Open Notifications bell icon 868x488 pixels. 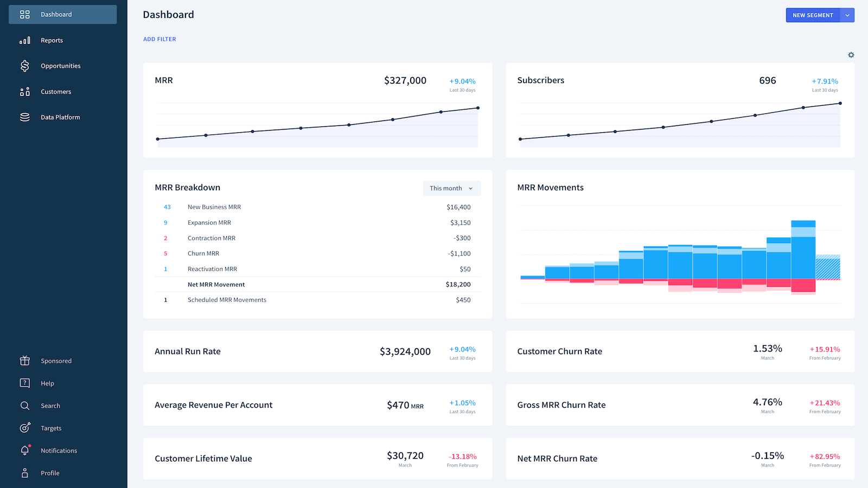pyautogui.click(x=25, y=451)
